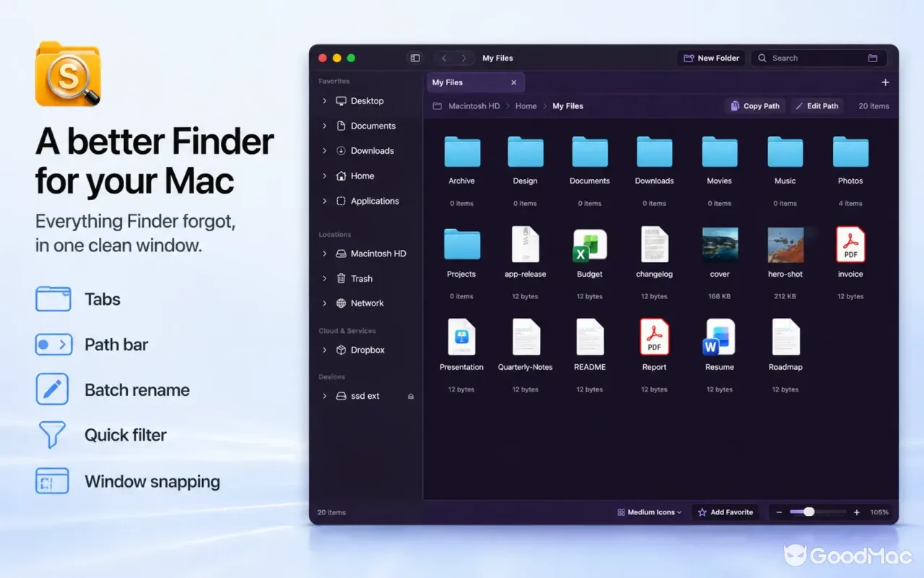
Task: Increase icon size with plus button
Action: tap(857, 512)
